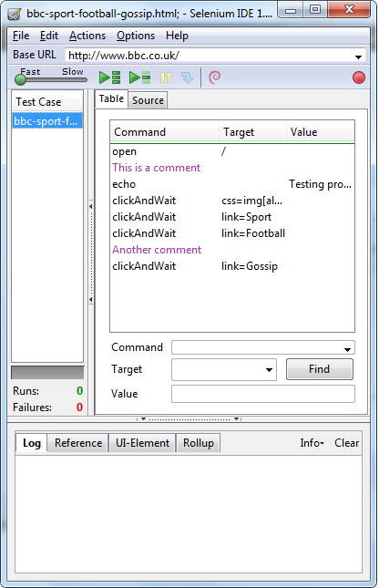Select the clickAndWait link=Gossip row

tap(232, 266)
